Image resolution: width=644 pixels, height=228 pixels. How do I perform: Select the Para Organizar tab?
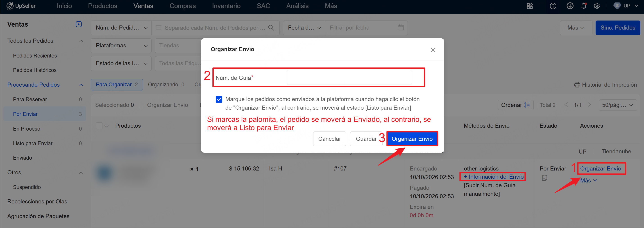(117, 85)
